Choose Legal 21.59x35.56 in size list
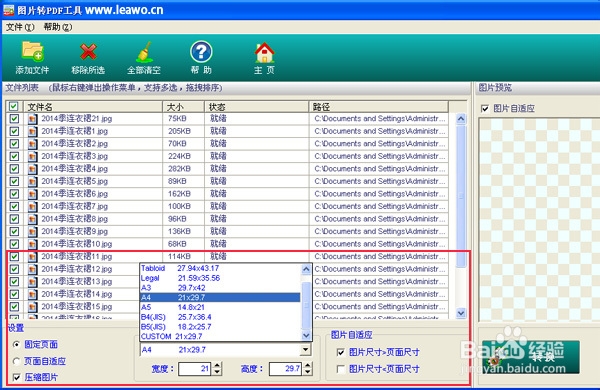Screen dimensions: 600x390 220,278
